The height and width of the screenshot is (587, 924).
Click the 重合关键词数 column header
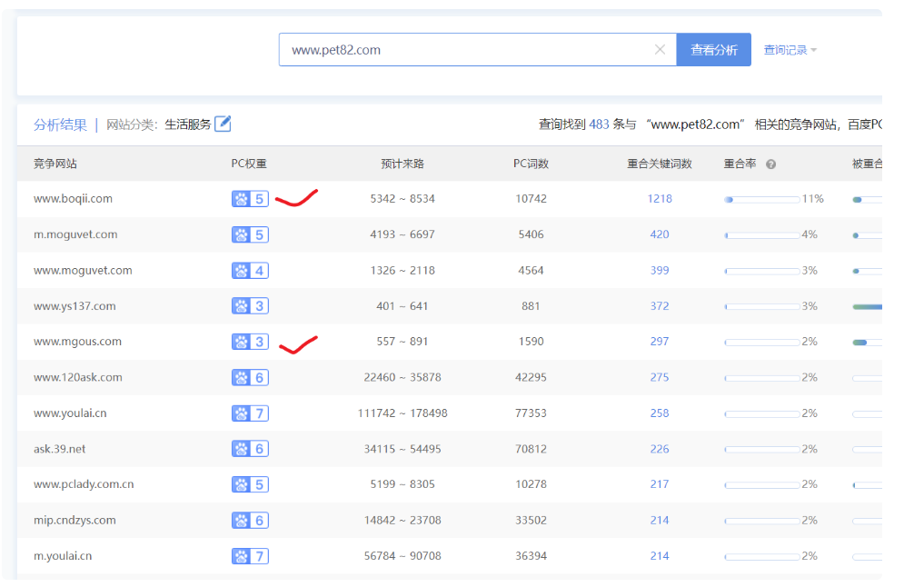pos(660,164)
